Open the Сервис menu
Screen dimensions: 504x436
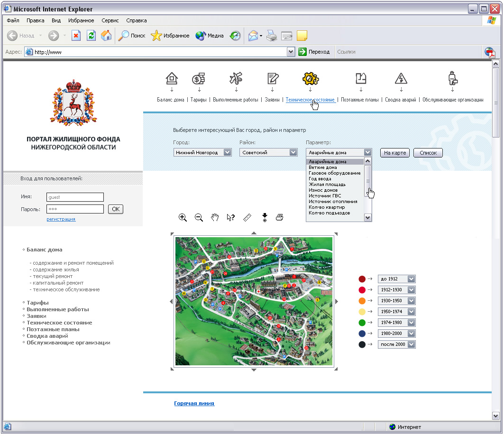pos(110,20)
